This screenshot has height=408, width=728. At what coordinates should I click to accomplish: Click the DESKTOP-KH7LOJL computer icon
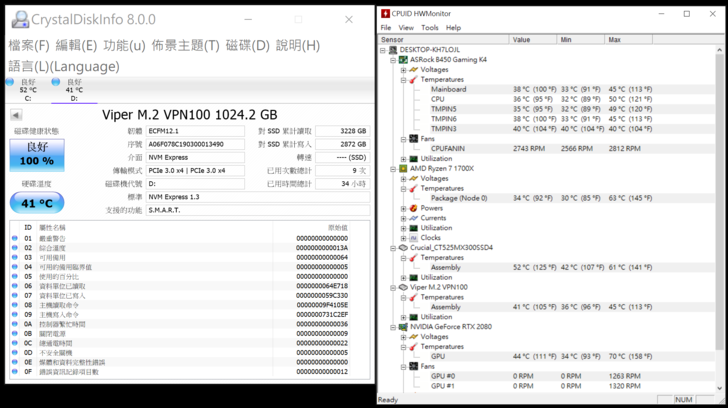tap(393, 49)
